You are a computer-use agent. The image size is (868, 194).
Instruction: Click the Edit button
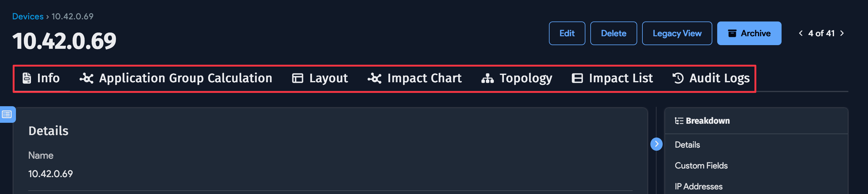[x=567, y=33]
